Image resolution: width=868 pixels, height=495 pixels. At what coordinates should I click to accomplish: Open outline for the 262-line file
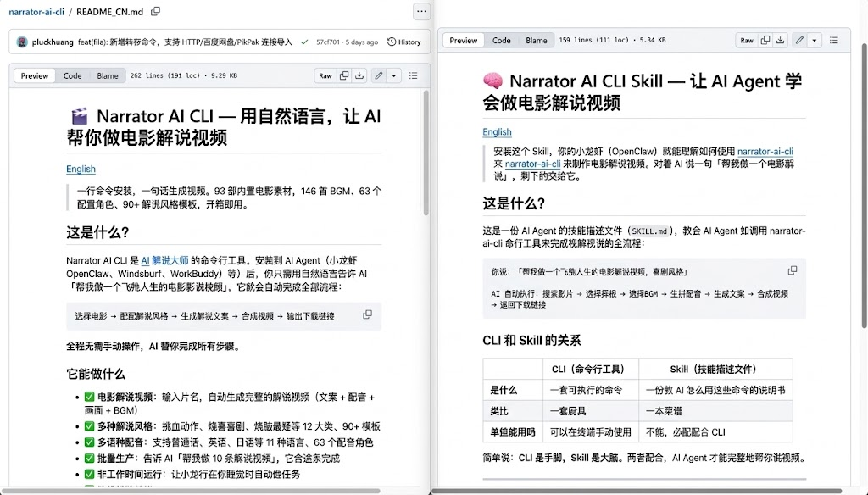pos(414,75)
